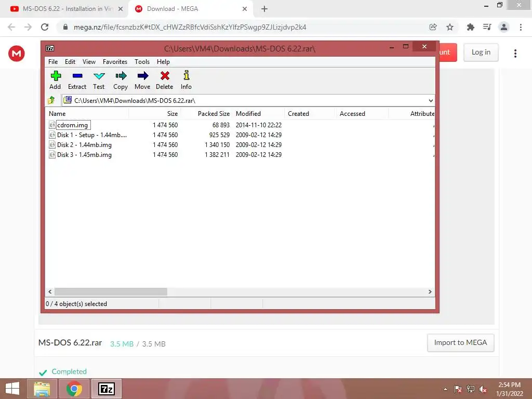Open Chrome profile avatar
Viewport: 532px width, 399px height.
[504, 27]
